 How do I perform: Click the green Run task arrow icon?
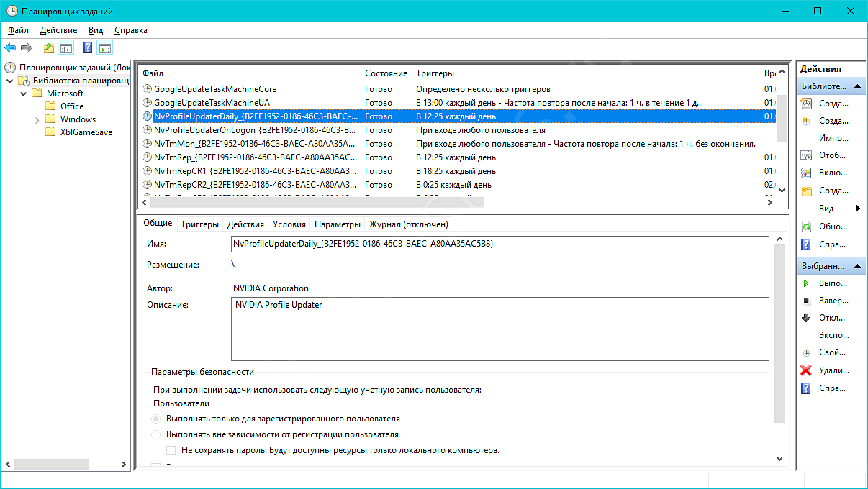tap(806, 283)
